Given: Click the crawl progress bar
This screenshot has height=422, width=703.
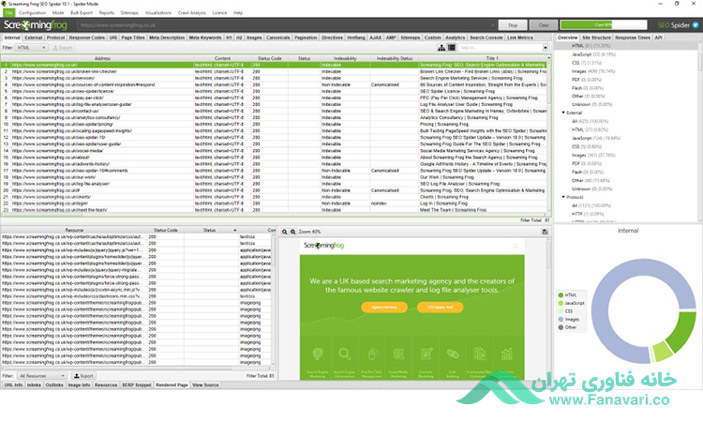Looking at the screenshot, I should [x=603, y=25].
